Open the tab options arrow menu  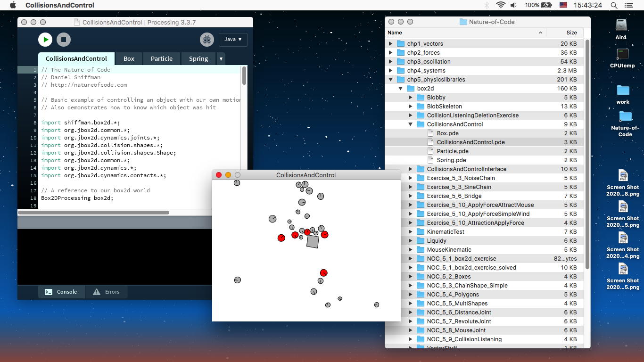click(x=221, y=58)
